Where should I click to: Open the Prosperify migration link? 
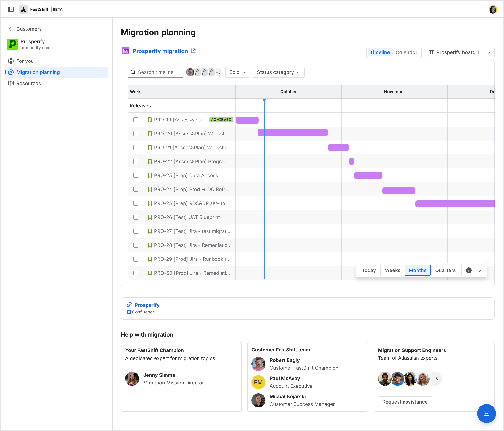tap(160, 51)
